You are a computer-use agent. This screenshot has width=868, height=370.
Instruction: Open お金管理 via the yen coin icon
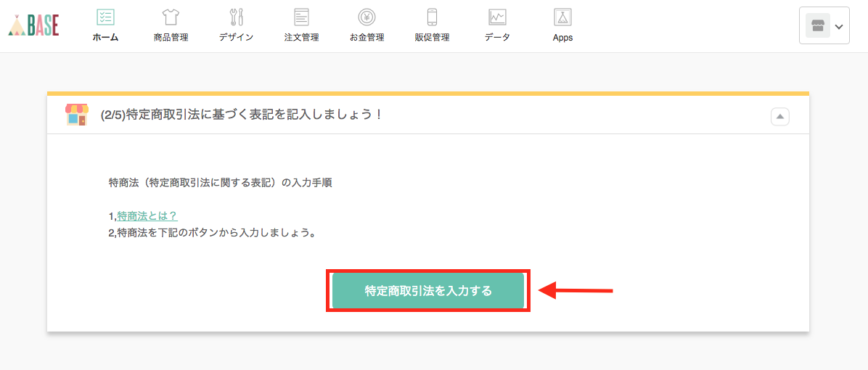(x=367, y=17)
